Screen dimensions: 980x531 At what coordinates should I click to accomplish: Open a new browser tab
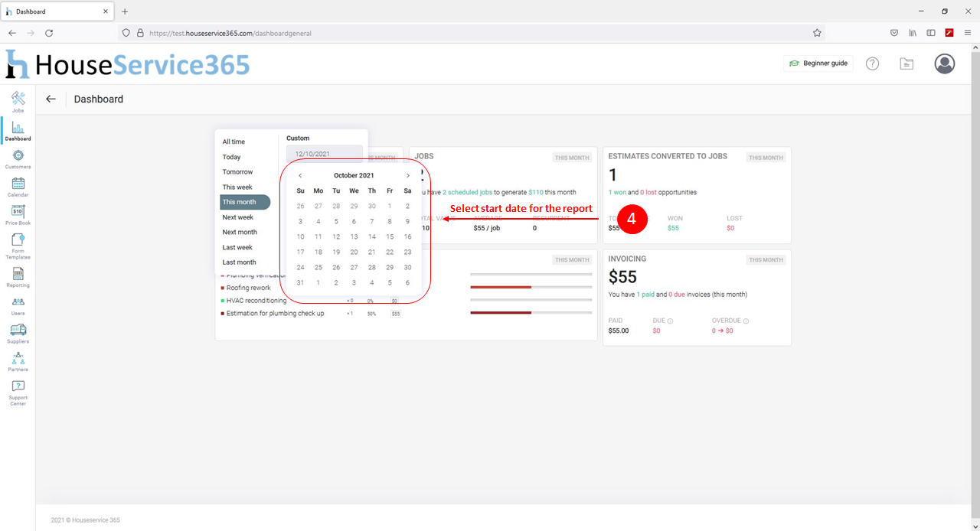click(125, 11)
